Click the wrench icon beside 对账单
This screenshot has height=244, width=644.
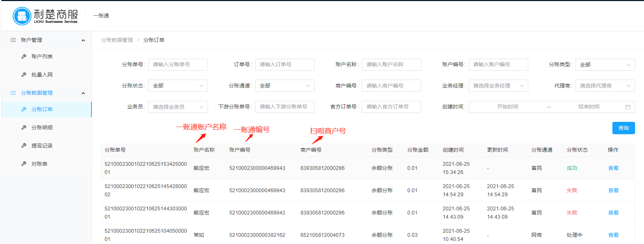(24, 164)
